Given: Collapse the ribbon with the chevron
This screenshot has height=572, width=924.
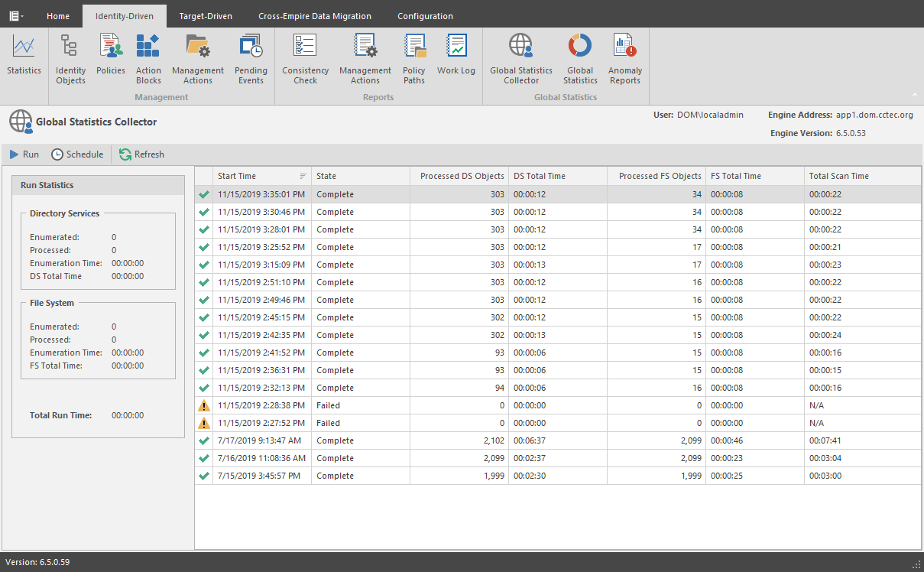Looking at the screenshot, I should click(914, 96).
